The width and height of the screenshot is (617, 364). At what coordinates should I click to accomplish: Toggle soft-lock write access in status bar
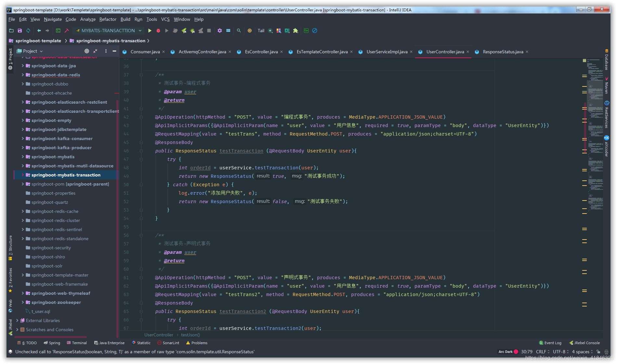(598, 352)
